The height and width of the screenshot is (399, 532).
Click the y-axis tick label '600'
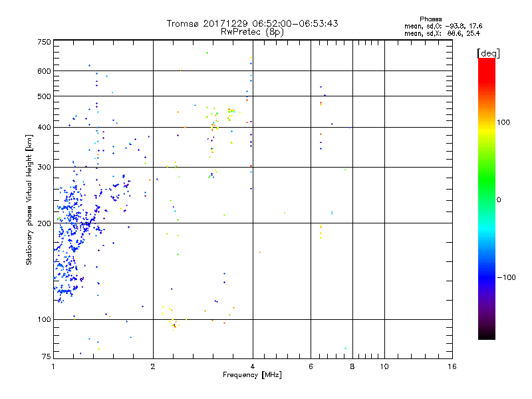(44, 71)
